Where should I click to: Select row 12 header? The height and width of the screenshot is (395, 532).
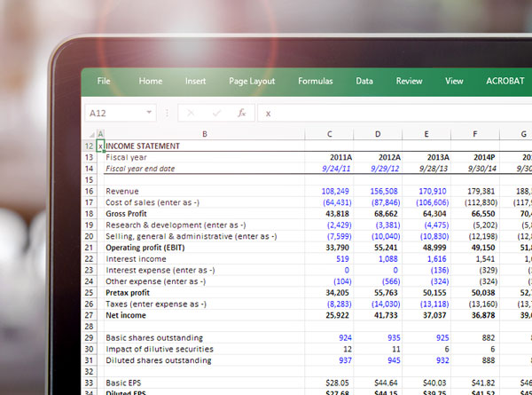(90, 146)
